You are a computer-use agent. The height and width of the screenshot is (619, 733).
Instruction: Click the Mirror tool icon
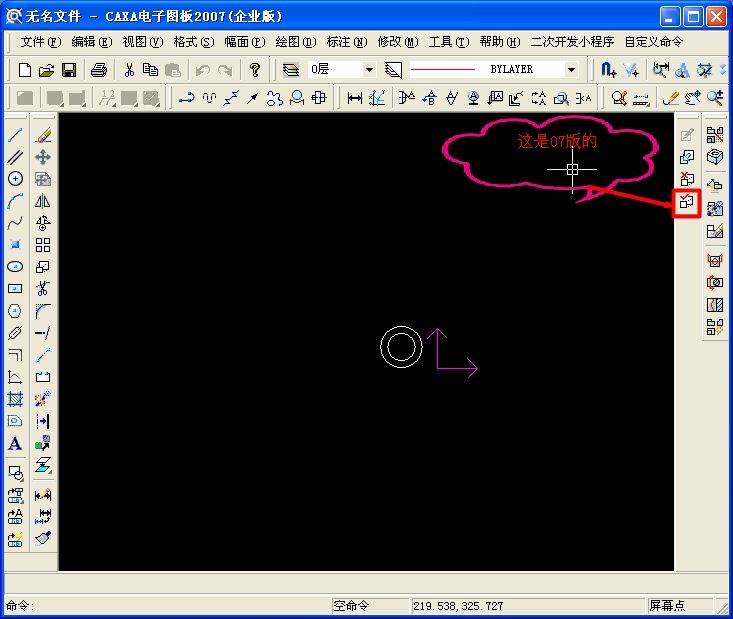click(x=43, y=201)
